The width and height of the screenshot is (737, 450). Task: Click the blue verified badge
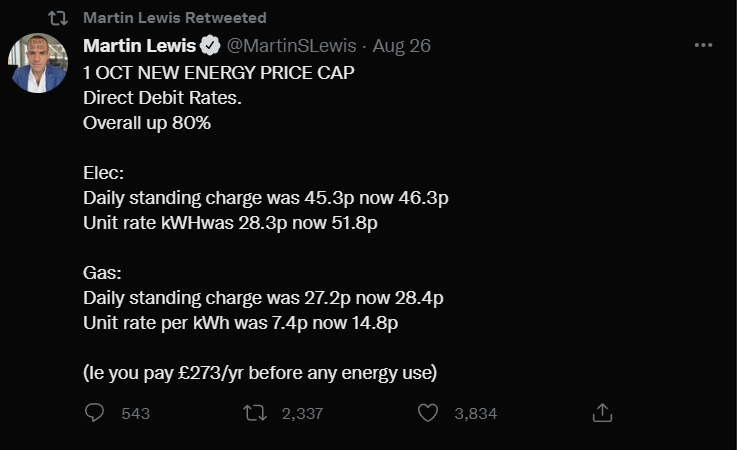[210, 46]
